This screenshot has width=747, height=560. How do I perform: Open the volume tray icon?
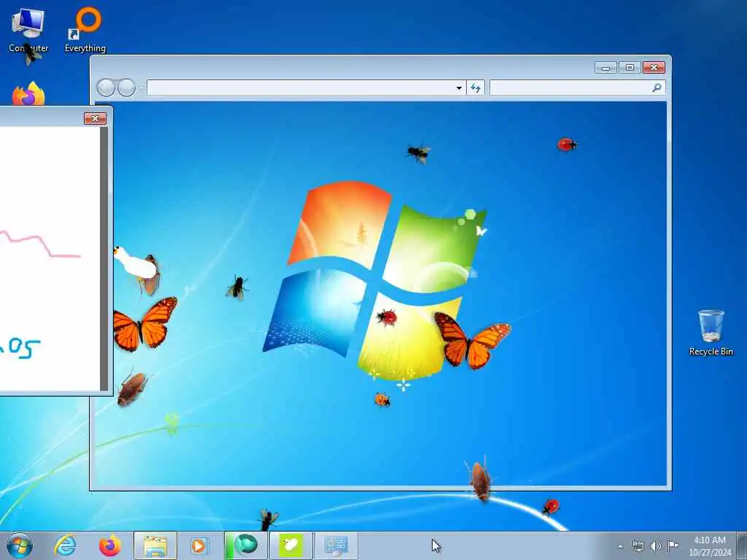tap(656, 546)
